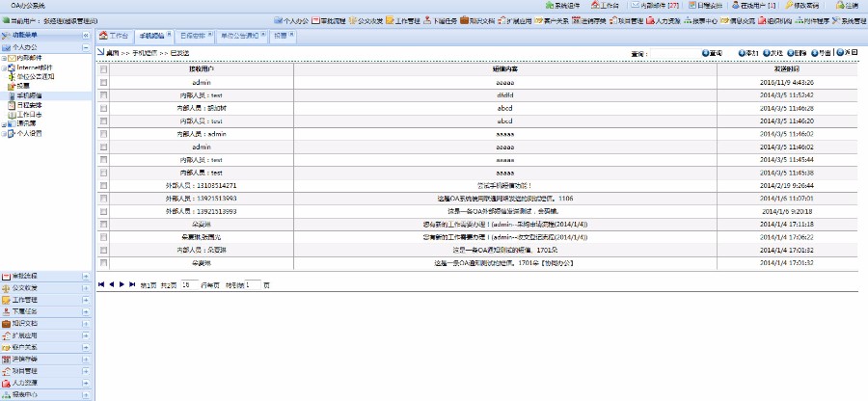This screenshot has width=868, height=401.
Task: Switch to the 日程安排 tab
Action: pyautogui.click(x=196, y=36)
